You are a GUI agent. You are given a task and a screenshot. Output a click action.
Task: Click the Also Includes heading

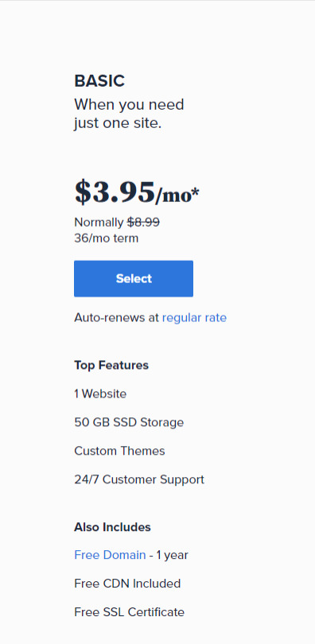tap(112, 527)
